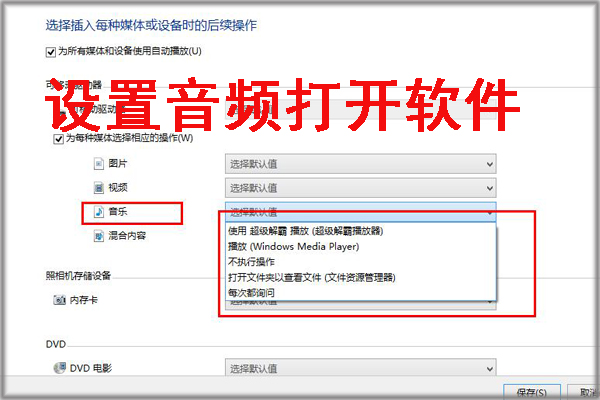Select 每次都询问 option
Screen dimensions: 600x400
[x=361, y=293]
